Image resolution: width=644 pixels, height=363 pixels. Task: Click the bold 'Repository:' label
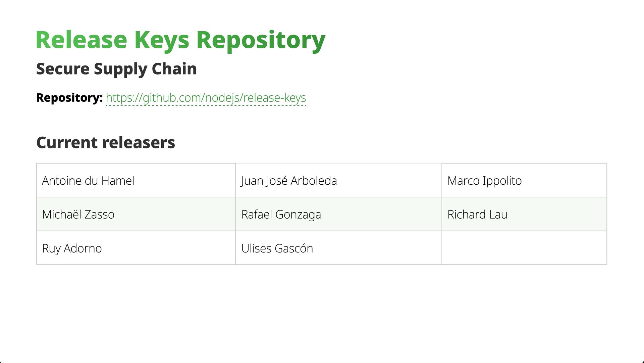point(69,98)
